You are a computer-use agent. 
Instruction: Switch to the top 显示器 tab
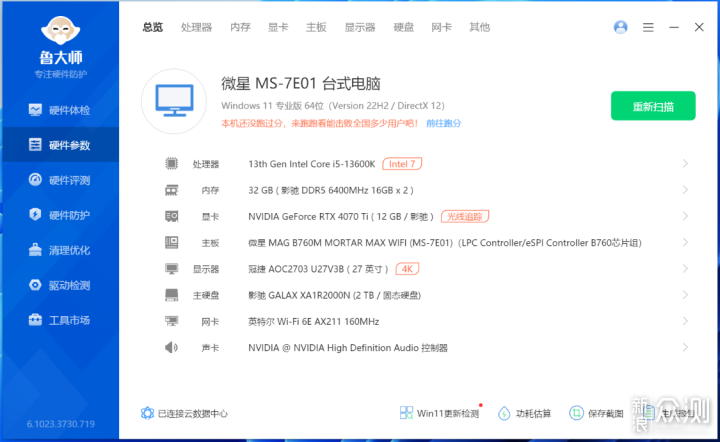tap(360, 28)
